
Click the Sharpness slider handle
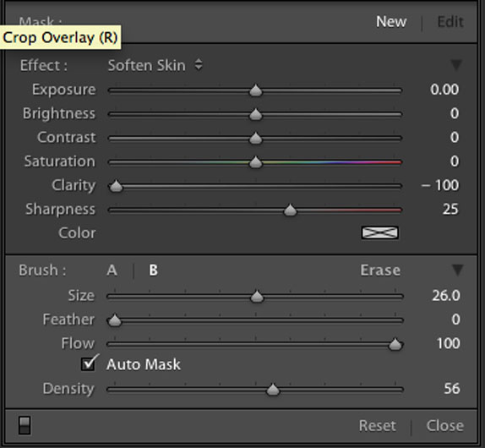point(290,210)
